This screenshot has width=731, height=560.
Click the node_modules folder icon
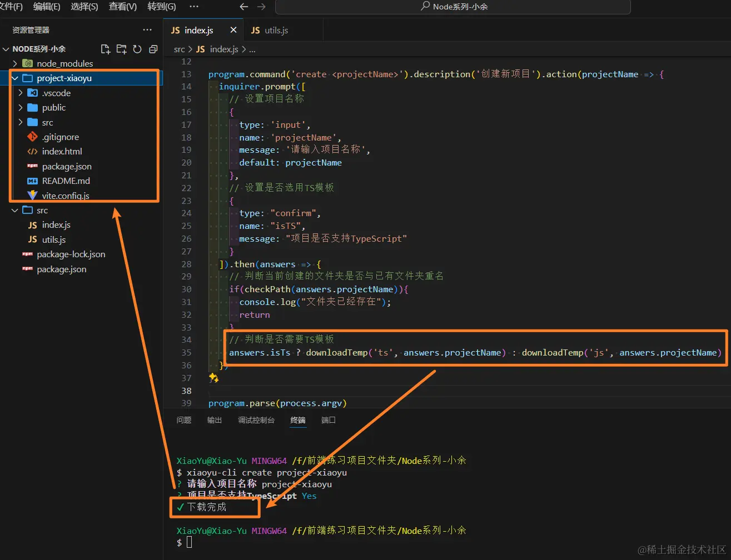pos(27,63)
